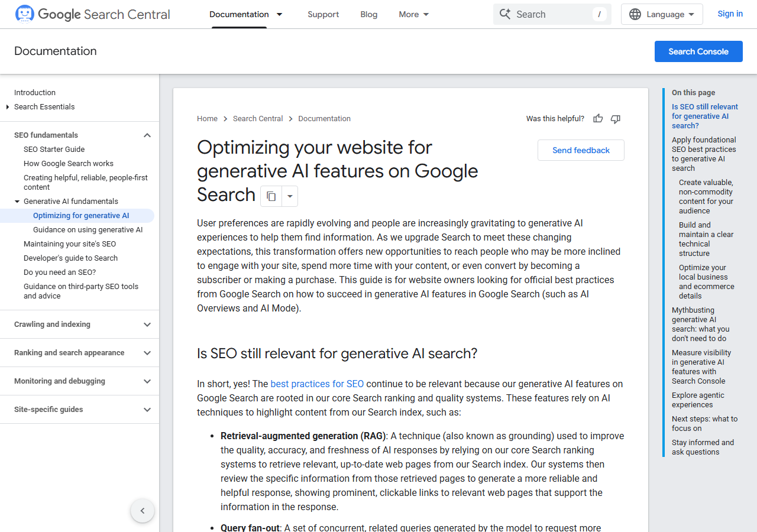Image resolution: width=757 pixels, height=532 pixels.
Task: Go to the Support tab
Action: click(x=323, y=14)
